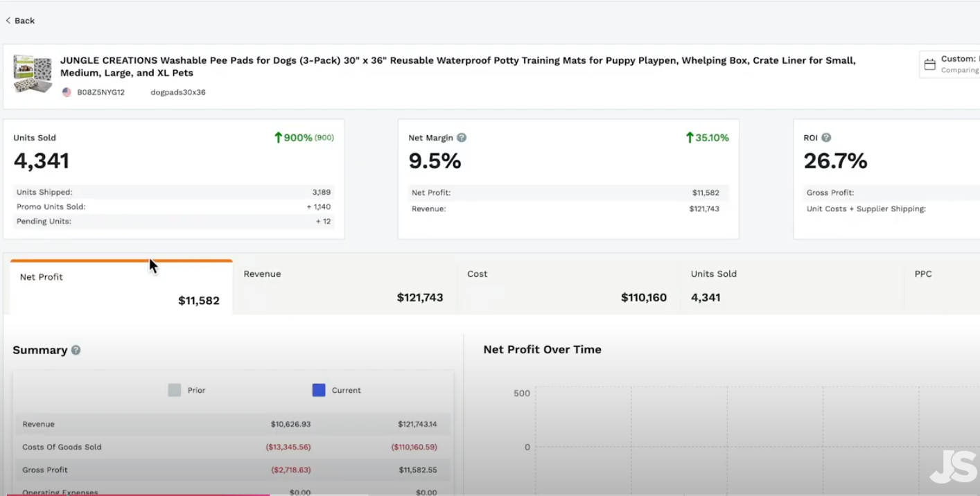Click Unit Costs + Supplier Shipping row
The width and height of the screenshot is (980, 496).
[x=893, y=209]
